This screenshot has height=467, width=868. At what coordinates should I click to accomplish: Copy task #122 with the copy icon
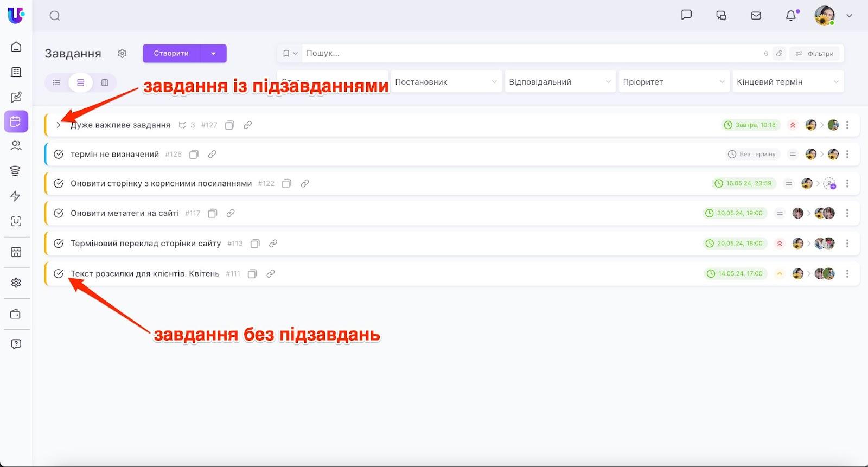click(x=287, y=184)
